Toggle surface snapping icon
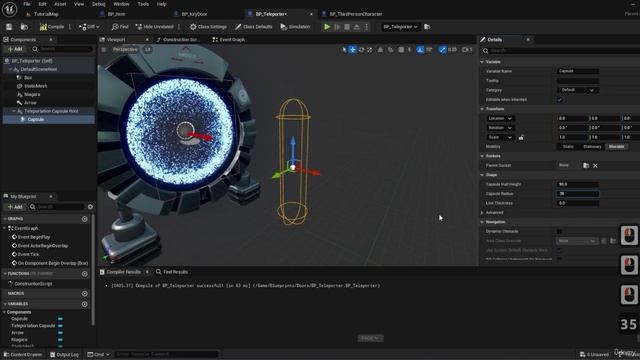This screenshot has height=360, width=640. [x=391, y=50]
